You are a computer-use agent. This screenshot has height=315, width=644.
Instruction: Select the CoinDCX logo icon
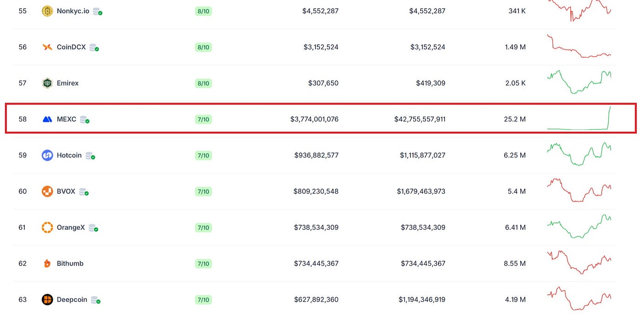(47, 47)
